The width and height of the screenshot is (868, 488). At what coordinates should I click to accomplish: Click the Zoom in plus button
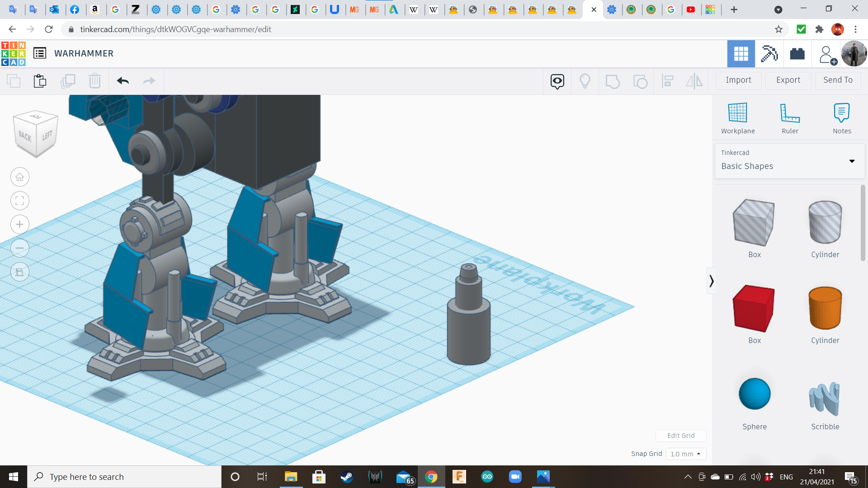click(x=20, y=225)
